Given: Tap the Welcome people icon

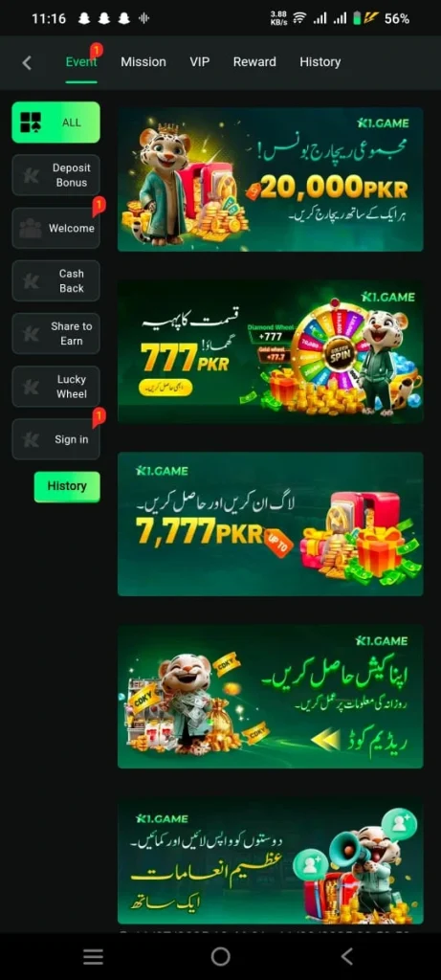Looking at the screenshot, I should point(31,228).
